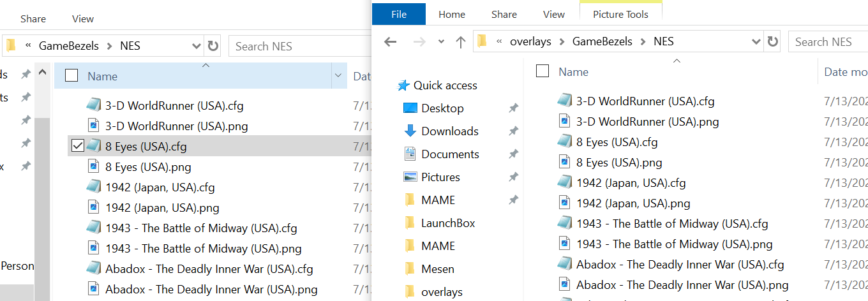Sort by Date modified column in right window

(844, 71)
